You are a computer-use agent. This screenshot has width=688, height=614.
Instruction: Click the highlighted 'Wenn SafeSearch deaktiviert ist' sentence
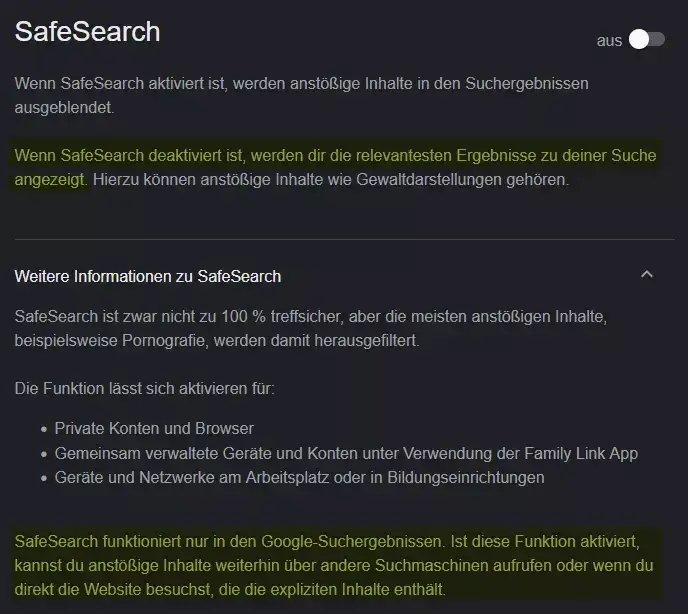tap(335, 167)
